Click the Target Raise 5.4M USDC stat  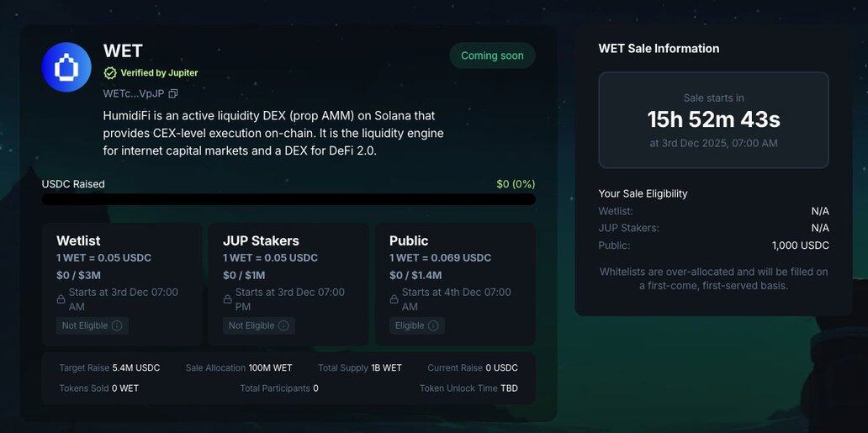click(109, 368)
